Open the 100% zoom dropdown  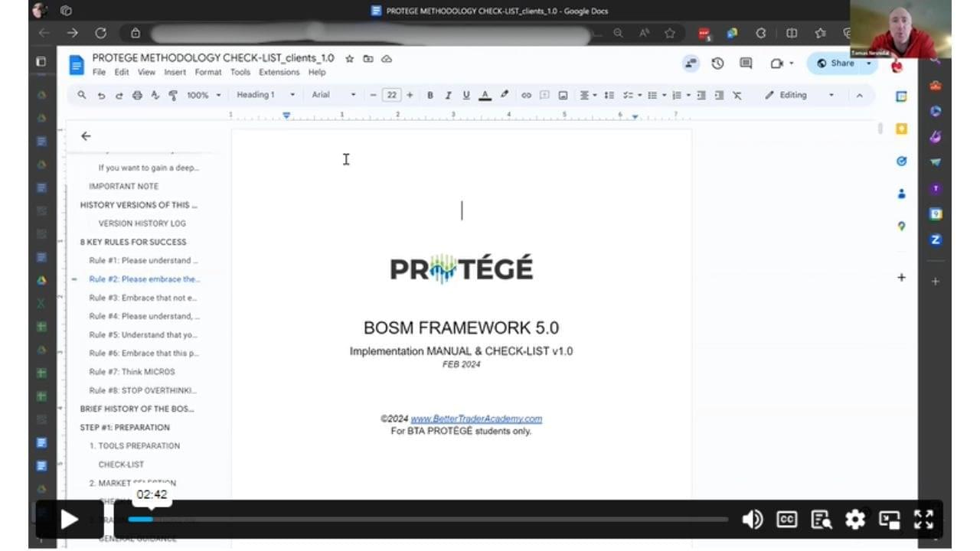[x=204, y=95]
